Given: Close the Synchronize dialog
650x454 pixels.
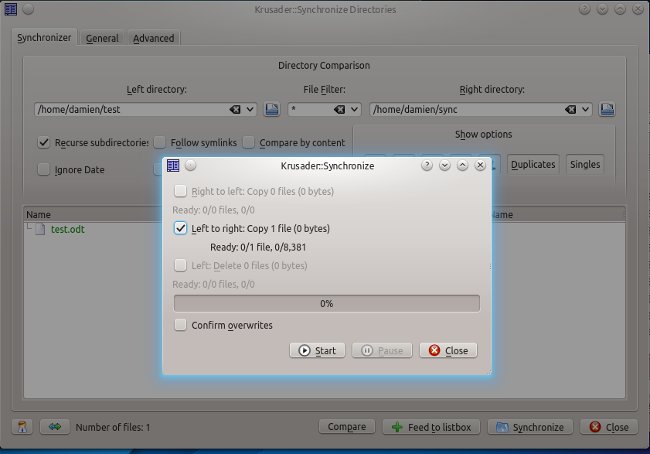Looking at the screenshot, I should [448, 350].
